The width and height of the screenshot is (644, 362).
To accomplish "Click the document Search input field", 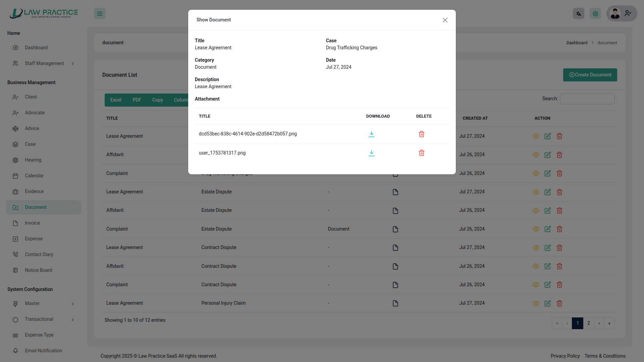I will [587, 99].
